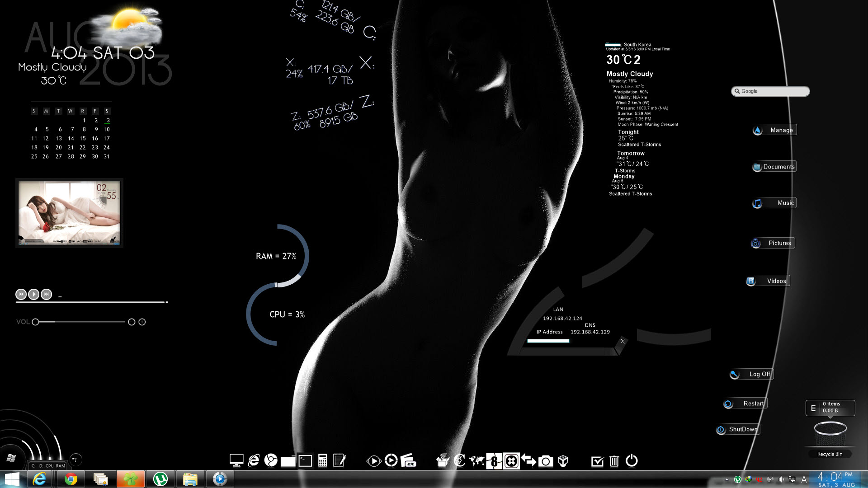Click the Windows Start button
Viewport: 868px width, 488px height.
[12, 479]
